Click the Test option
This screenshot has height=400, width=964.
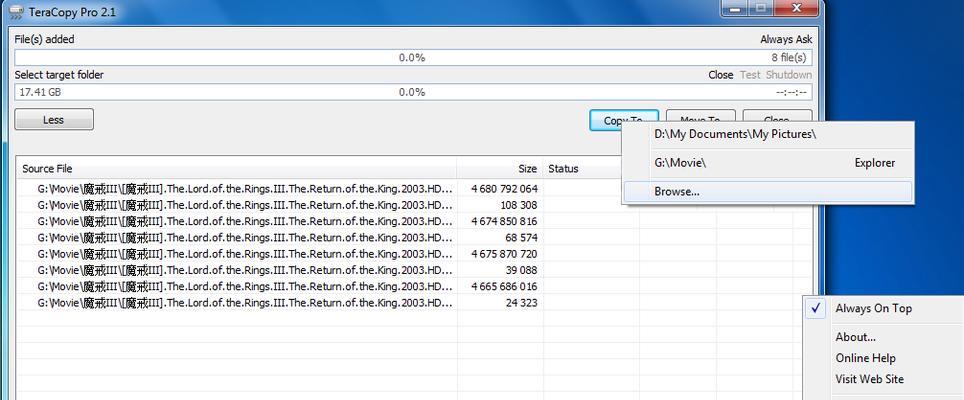(x=750, y=75)
